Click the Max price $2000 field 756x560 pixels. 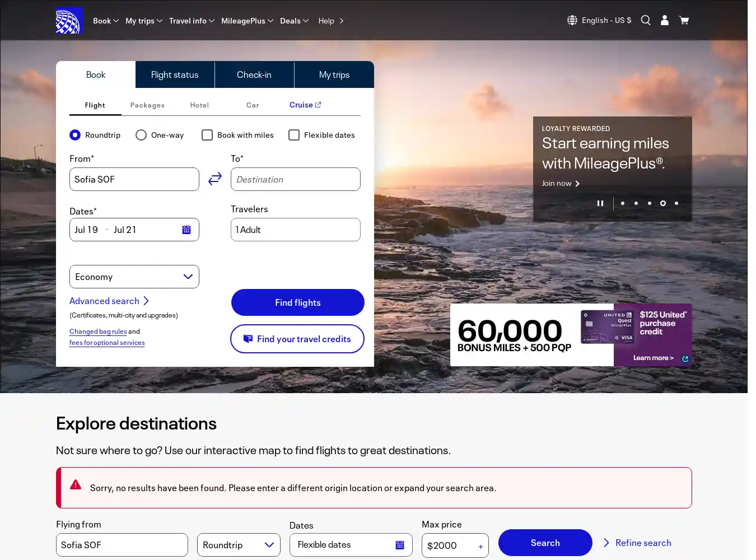click(455, 545)
